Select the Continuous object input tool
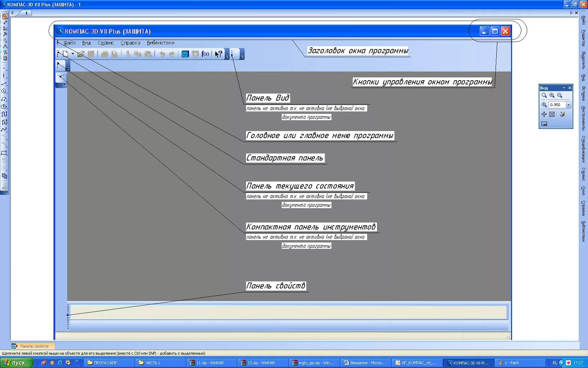This screenshot has height=368, width=588. pos(4,114)
